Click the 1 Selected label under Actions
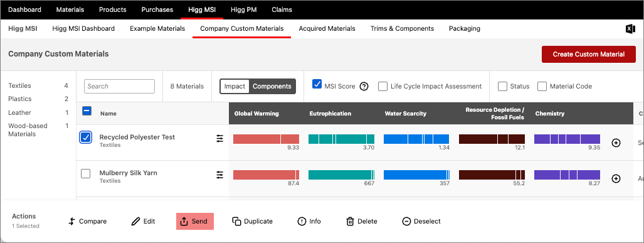The height and width of the screenshot is (243, 644). coord(26,225)
